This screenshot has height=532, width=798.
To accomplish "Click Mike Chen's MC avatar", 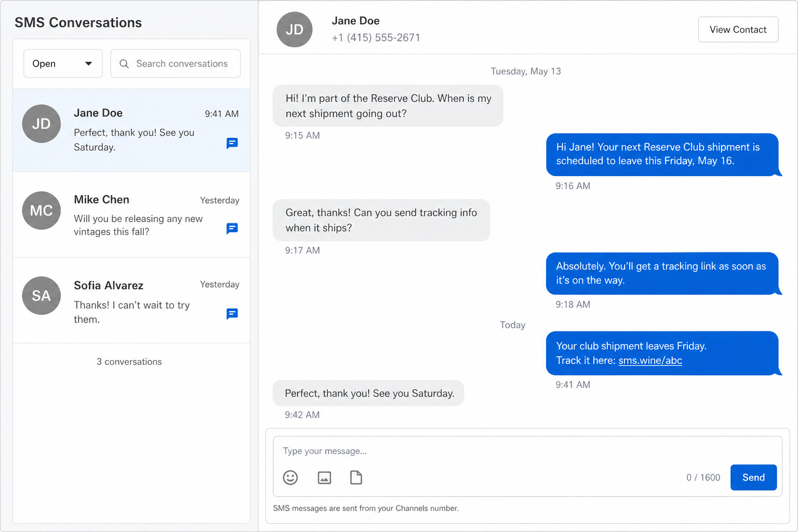I will point(42,210).
